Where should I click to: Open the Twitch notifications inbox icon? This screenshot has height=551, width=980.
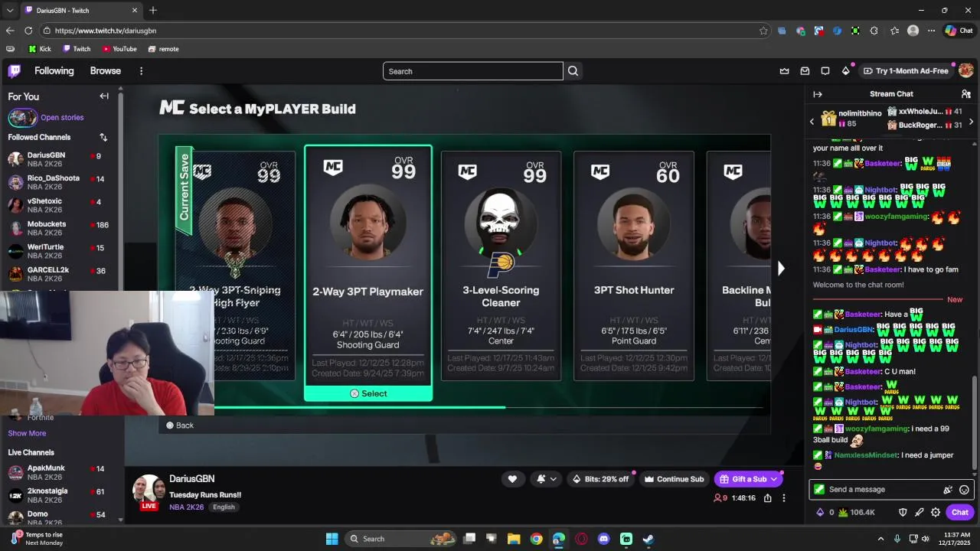click(805, 71)
